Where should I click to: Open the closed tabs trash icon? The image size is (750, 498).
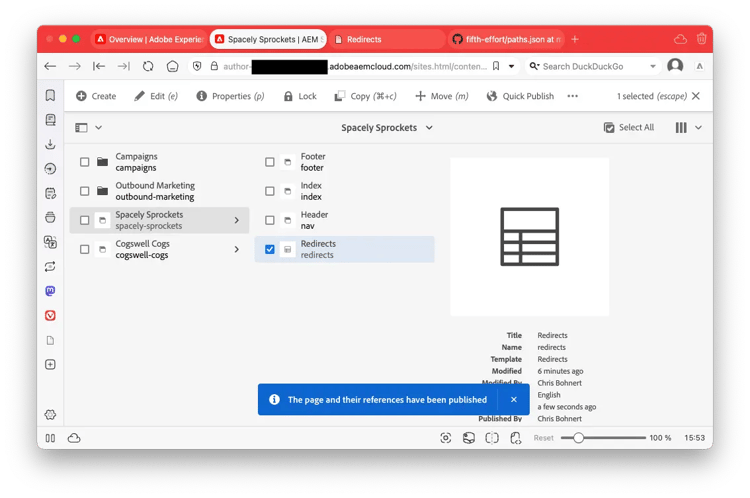pyautogui.click(x=701, y=39)
